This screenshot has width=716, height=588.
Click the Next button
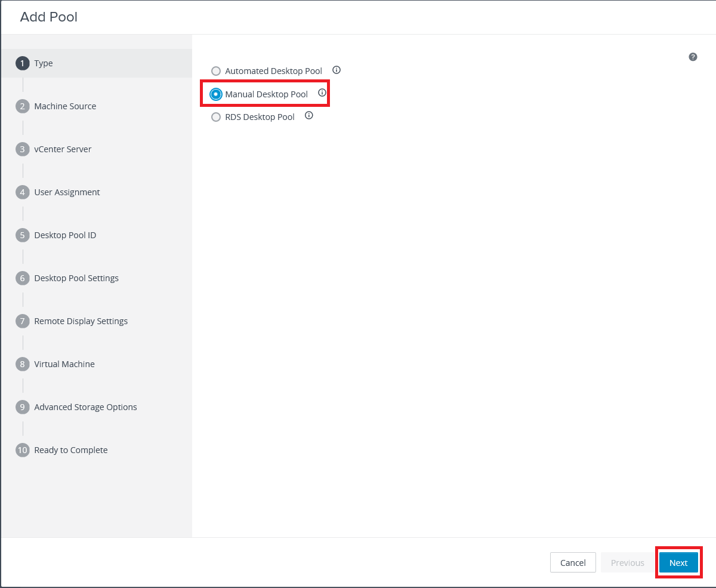678,562
